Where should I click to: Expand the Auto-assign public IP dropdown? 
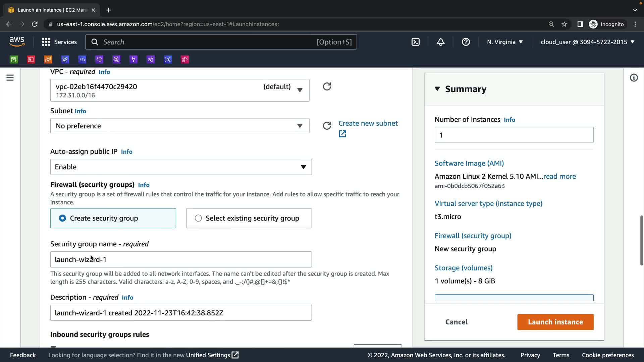(181, 167)
